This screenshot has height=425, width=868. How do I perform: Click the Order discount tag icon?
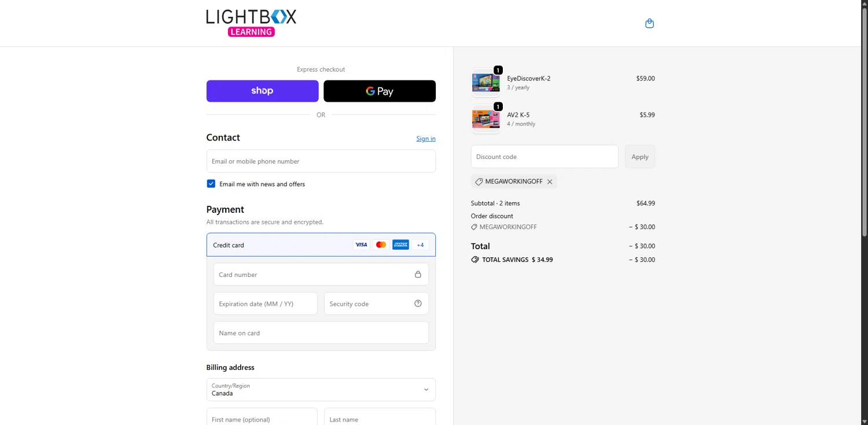[x=475, y=227]
